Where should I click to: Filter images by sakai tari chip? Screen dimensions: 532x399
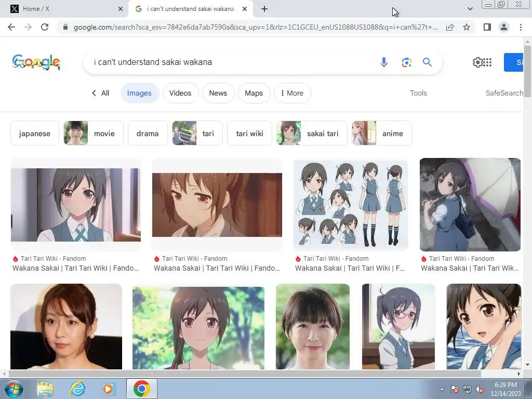coord(312,134)
